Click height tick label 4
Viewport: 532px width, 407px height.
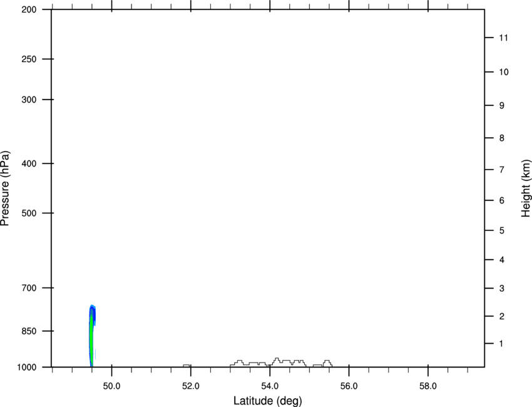pyautogui.click(x=502, y=260)
